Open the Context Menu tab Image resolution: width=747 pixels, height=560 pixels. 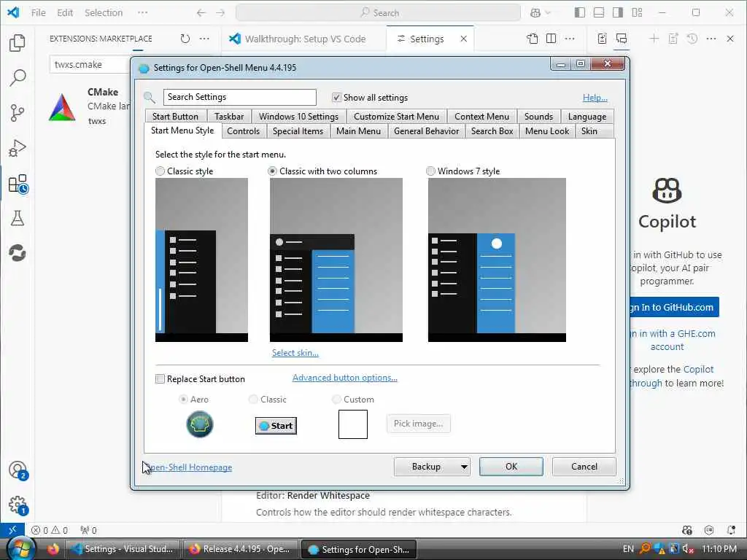(481, 117)
